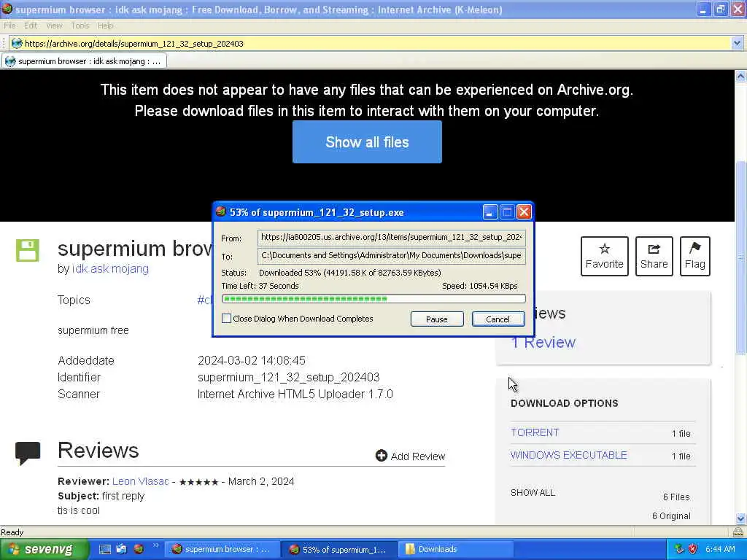This screenshot has width=747, height=560.
Task: Click the 6:44 AM system clock
Action: pyautogui.click(x=720, y=549)
